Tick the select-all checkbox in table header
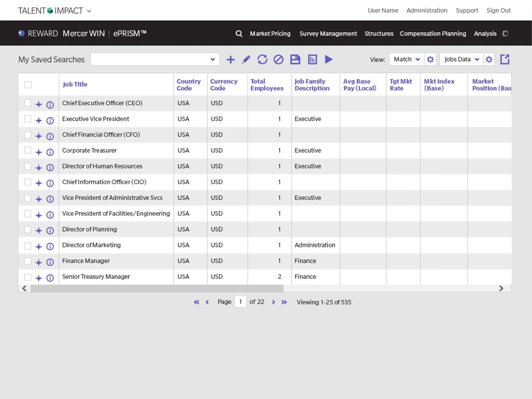 point(28,85)
